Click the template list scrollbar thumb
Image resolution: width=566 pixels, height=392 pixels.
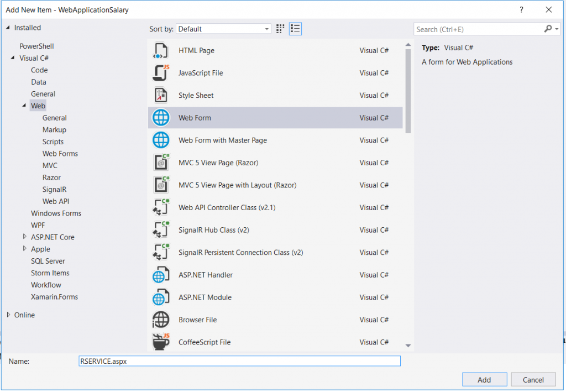pos(408,91)
